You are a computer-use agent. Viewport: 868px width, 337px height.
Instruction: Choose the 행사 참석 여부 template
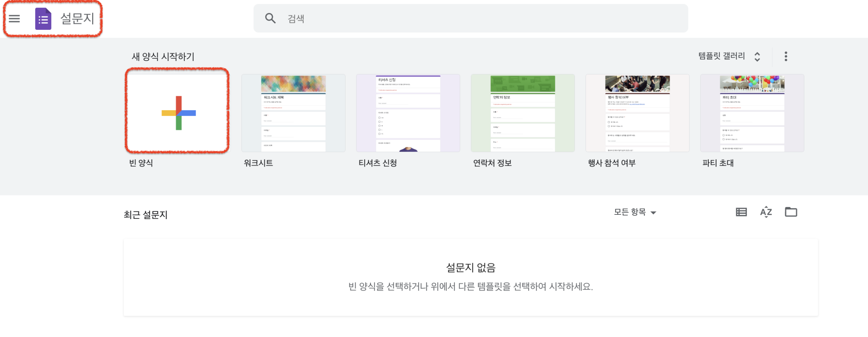637,112
